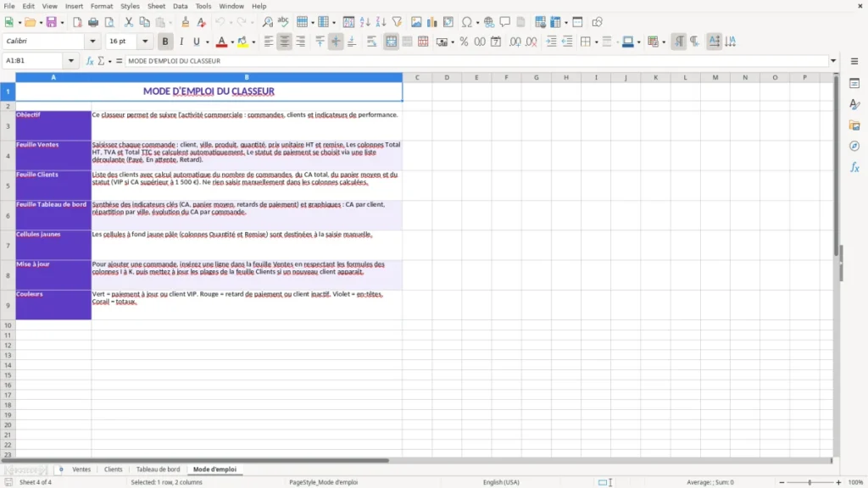The image size is (868, 488).
Task: Click zoom in plus button
Action: tap(838, 482)
